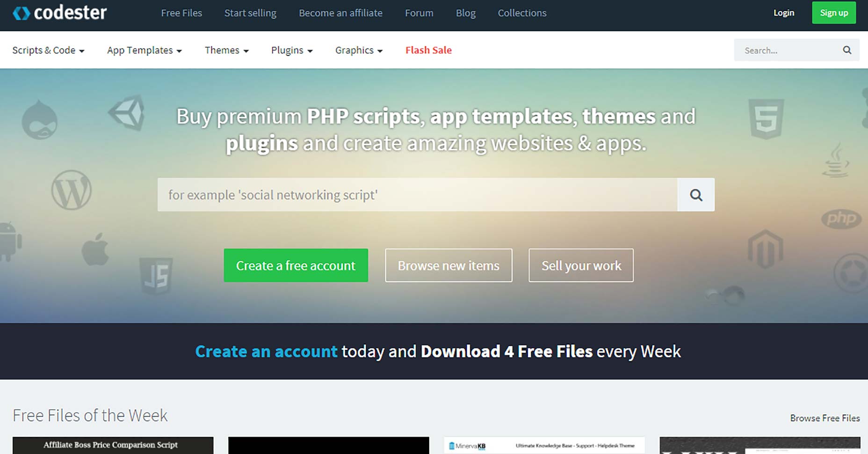Open the App Templates dropdown menu
868x454 pixels.
[x=144, y=50]
